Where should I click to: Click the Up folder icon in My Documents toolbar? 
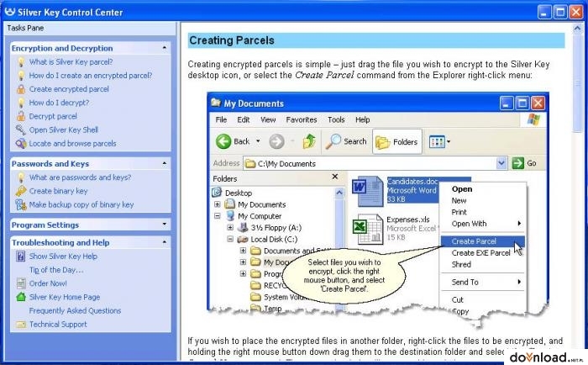pyautogui.click(x=309, y=141)
